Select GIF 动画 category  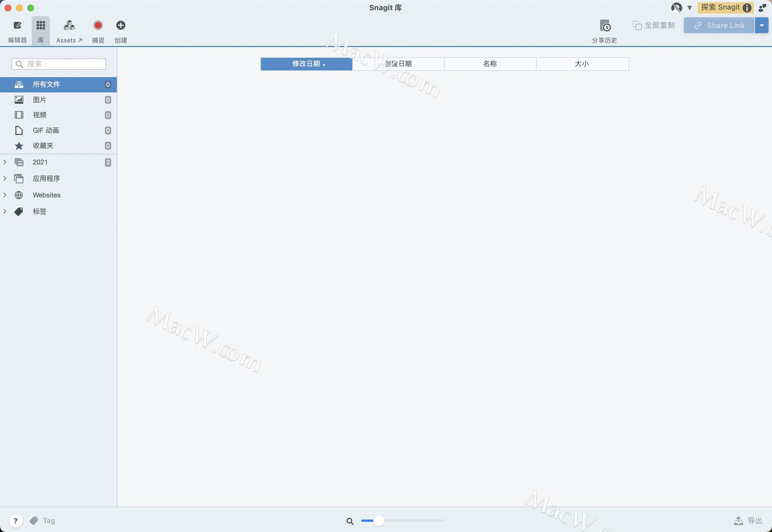58,130
